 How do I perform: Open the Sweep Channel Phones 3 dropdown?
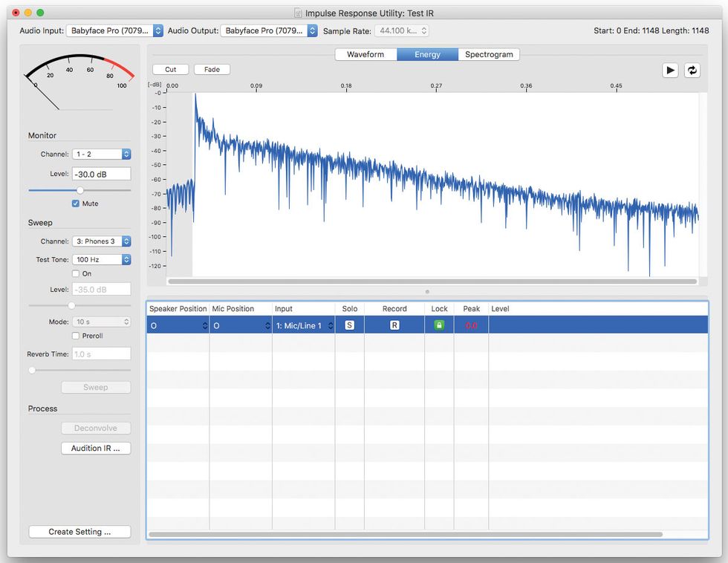click(102, 241)
